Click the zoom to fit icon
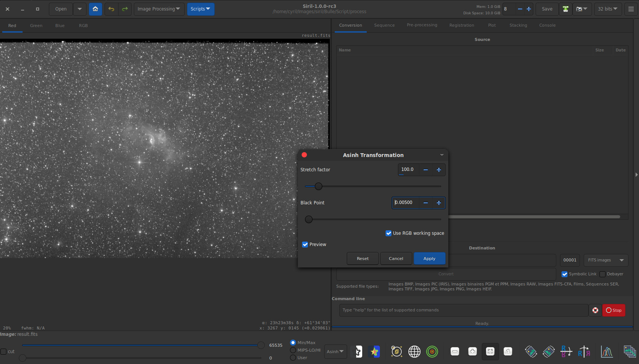Viewport: 639px width, 364px height. click(490, 352)
